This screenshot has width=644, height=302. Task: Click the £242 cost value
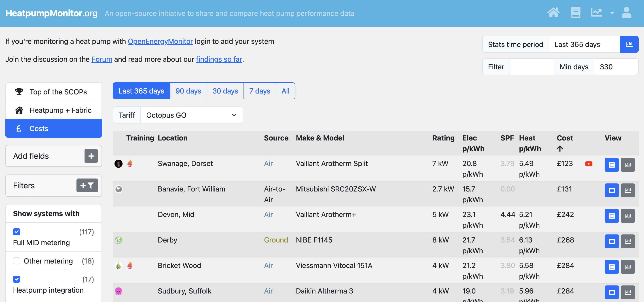[565, 215]
